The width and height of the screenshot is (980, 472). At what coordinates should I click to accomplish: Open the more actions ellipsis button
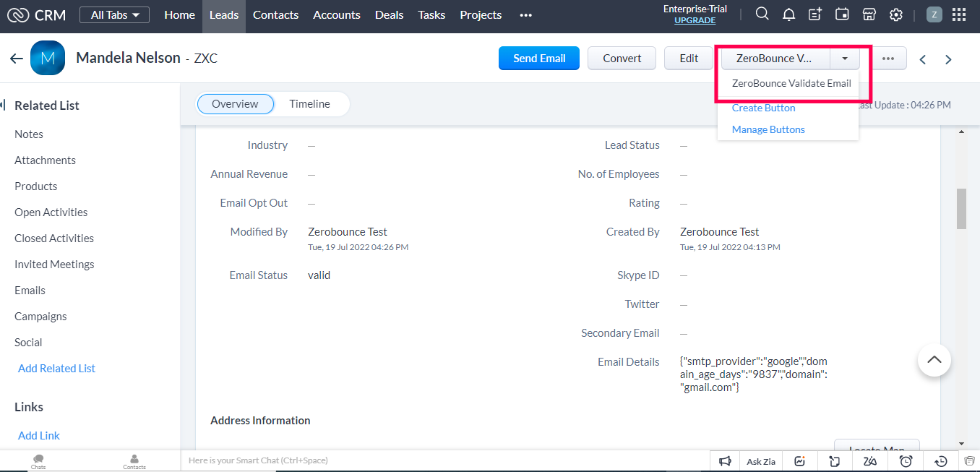[x=888, y=59]
